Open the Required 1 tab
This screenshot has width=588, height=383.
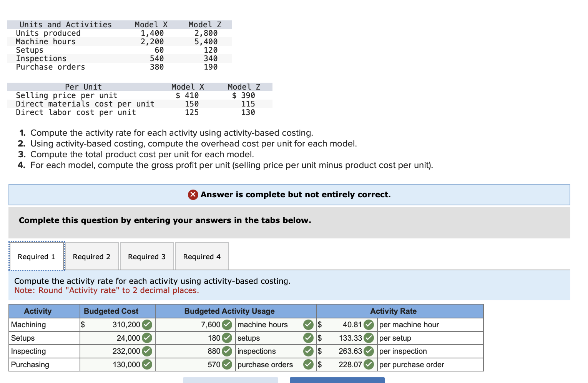pyautogui.click(x=37, y=256)
